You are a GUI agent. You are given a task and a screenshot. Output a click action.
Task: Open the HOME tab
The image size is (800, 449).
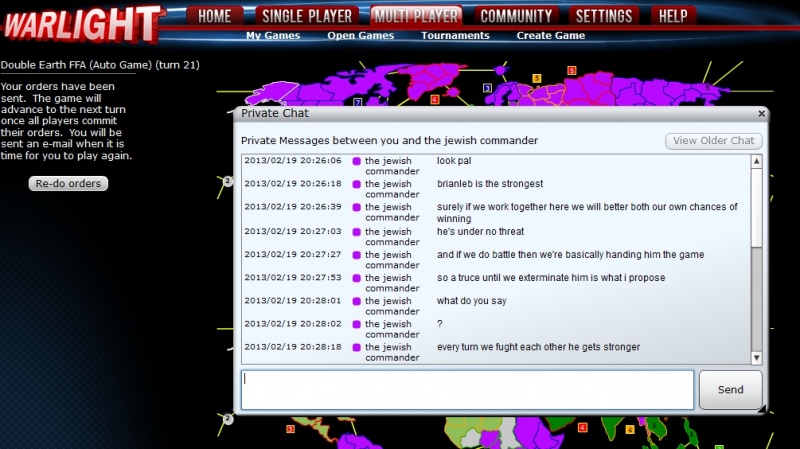click(215, 16)
